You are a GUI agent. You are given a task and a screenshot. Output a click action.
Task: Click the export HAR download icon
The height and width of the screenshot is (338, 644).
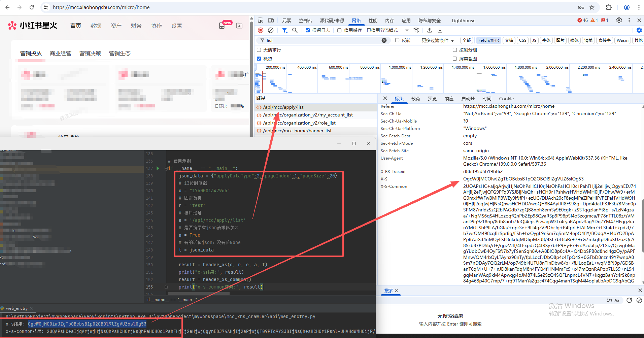click(x=440, y=30)
